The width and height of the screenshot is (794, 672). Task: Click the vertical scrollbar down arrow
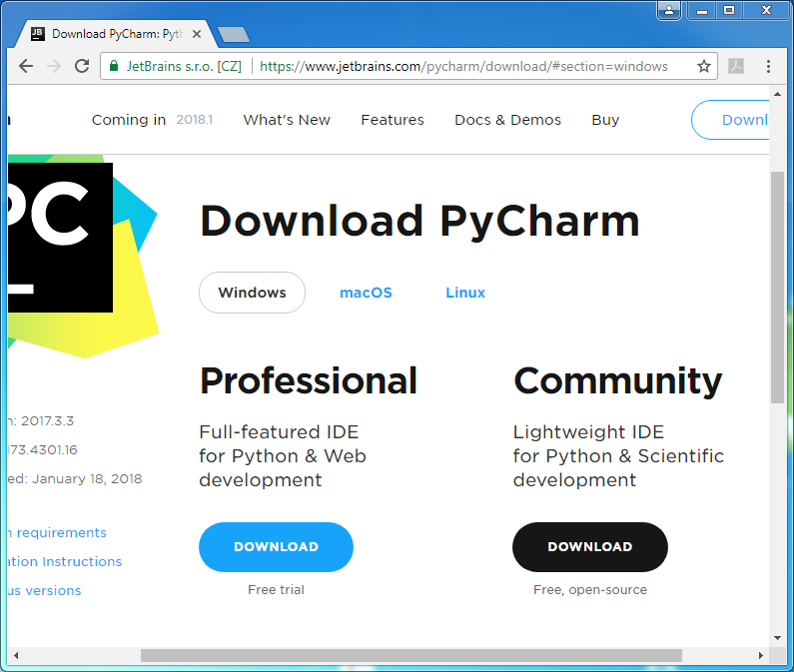tap(777, 638)
